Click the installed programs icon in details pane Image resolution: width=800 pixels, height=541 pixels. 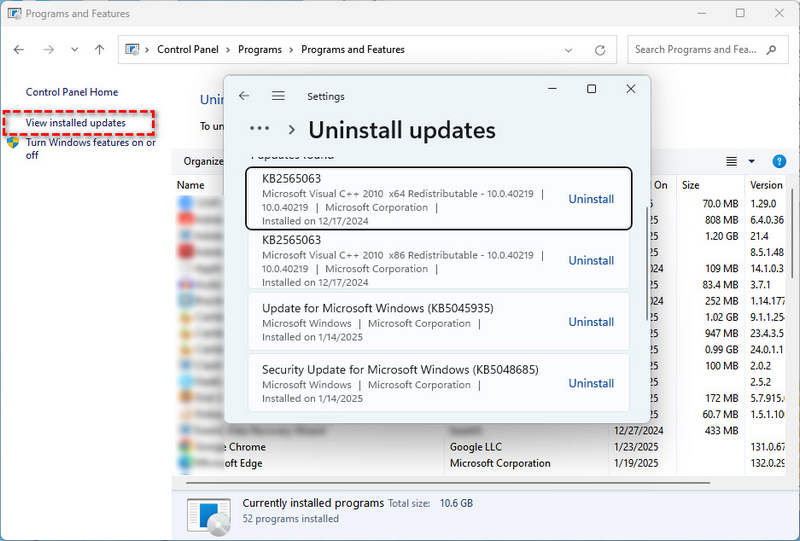[x=208, y=517]
